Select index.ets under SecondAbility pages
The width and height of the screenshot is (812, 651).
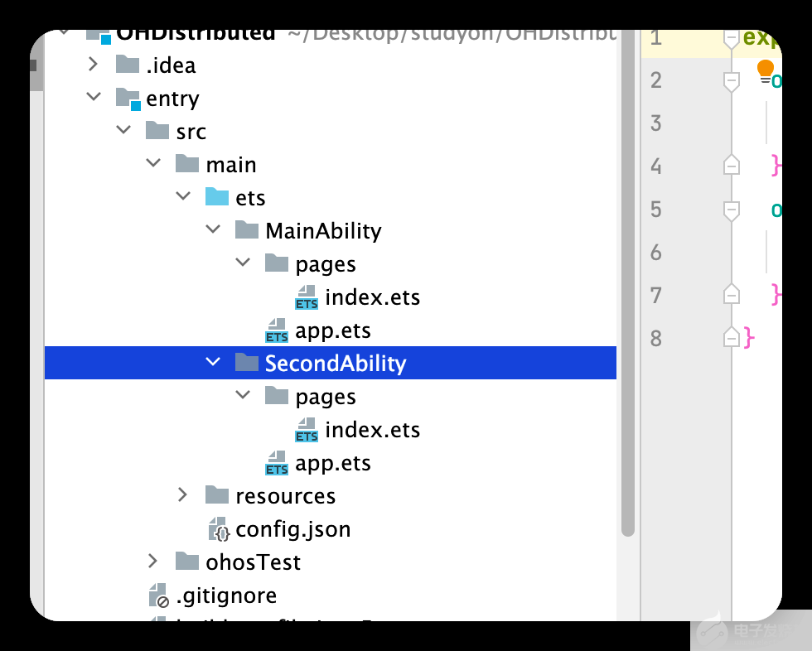(x=372, y=430)
